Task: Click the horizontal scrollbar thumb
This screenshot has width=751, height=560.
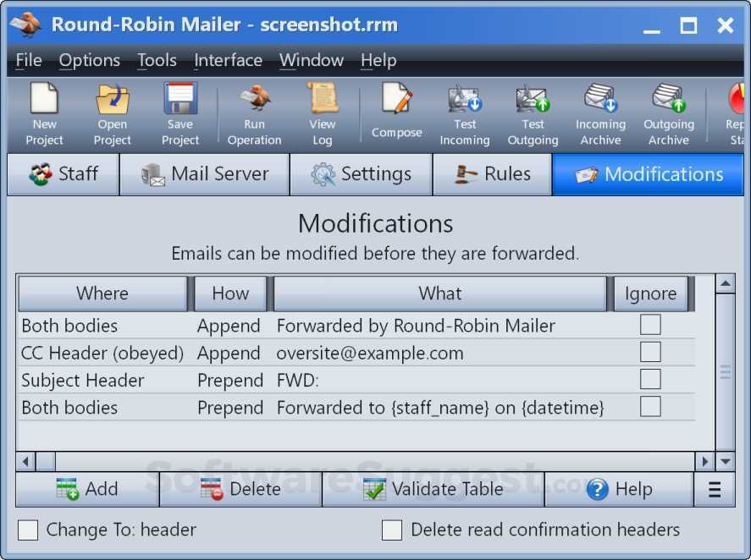Action: pos(46,461)
